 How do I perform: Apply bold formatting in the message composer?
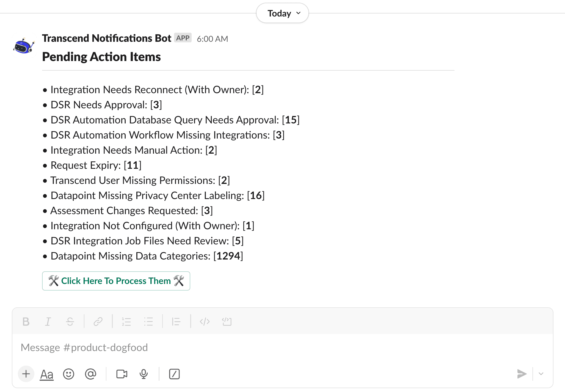click(26, 321)
